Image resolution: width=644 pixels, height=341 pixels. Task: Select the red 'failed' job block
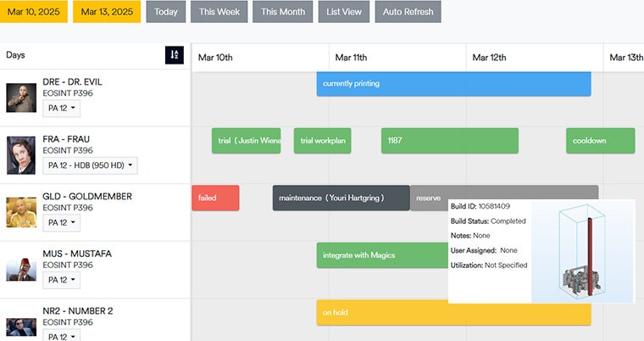click(215, 198)
